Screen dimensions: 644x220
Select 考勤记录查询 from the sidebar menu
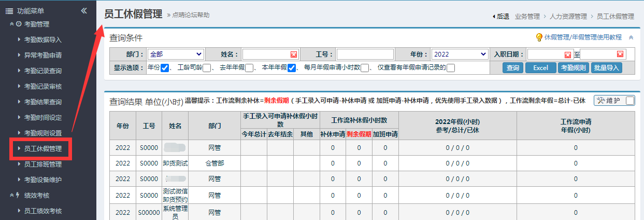point(42,71)
